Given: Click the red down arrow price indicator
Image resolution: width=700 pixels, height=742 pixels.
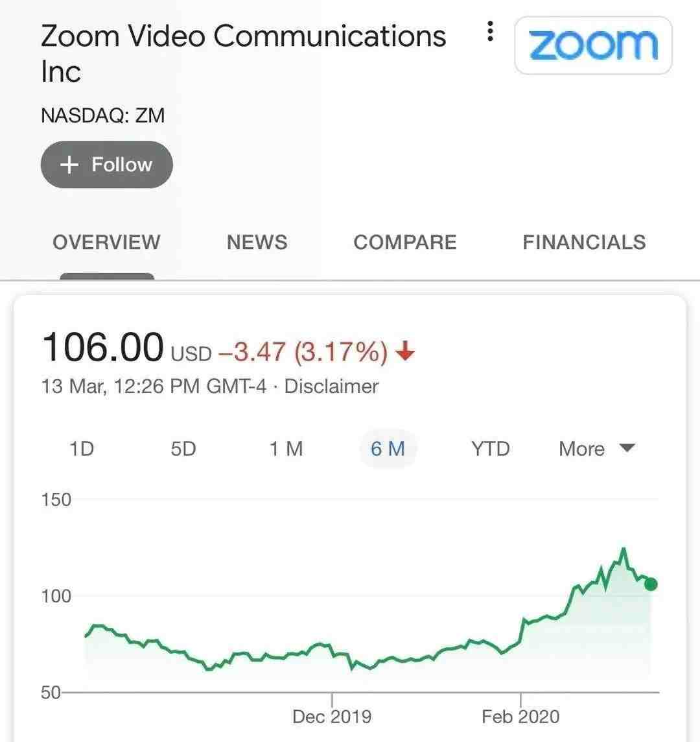Looking at the screenshot, I should point(405,351).
